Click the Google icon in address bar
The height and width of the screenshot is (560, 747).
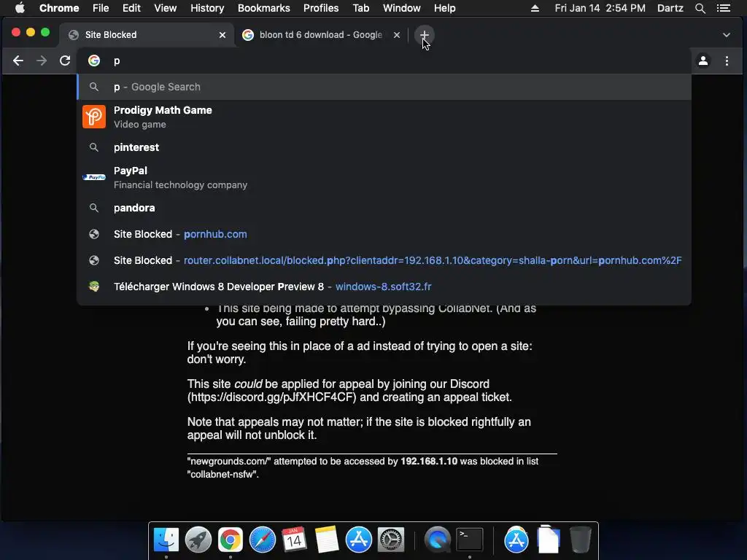coord(94,61)
